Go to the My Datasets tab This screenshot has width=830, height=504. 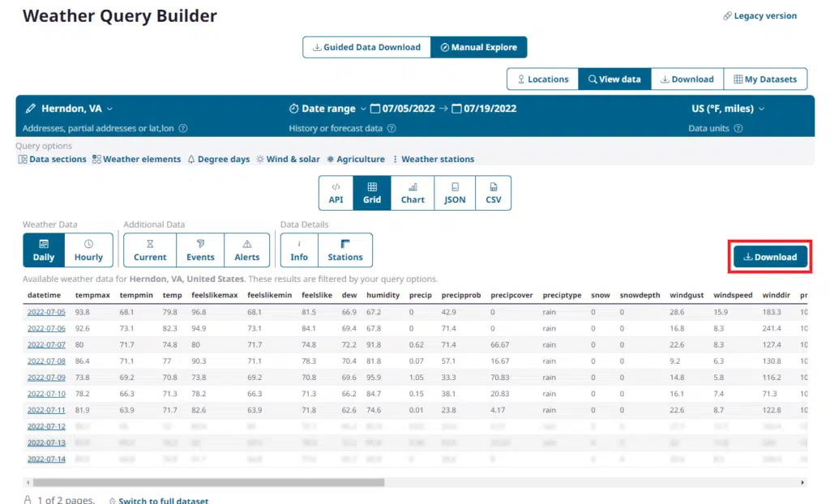coord(765,79)
